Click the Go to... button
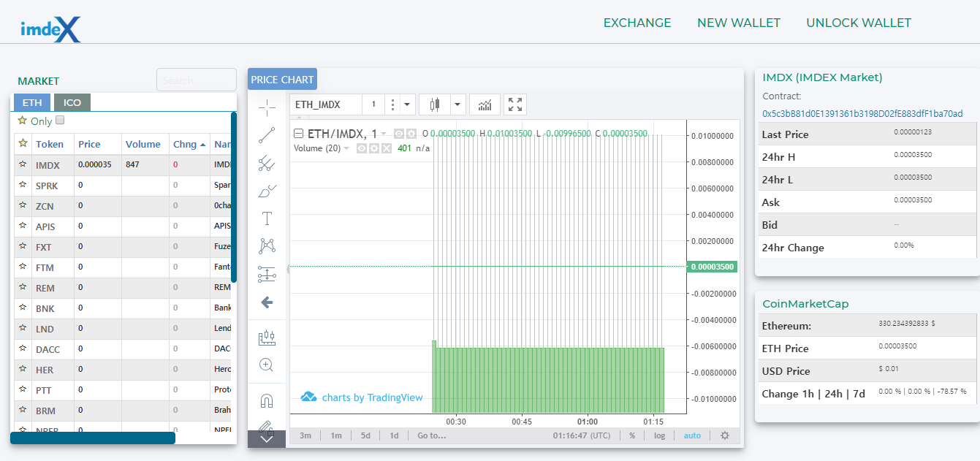The height and width of the screenshot is (461, 980). [x=432, y=435]
